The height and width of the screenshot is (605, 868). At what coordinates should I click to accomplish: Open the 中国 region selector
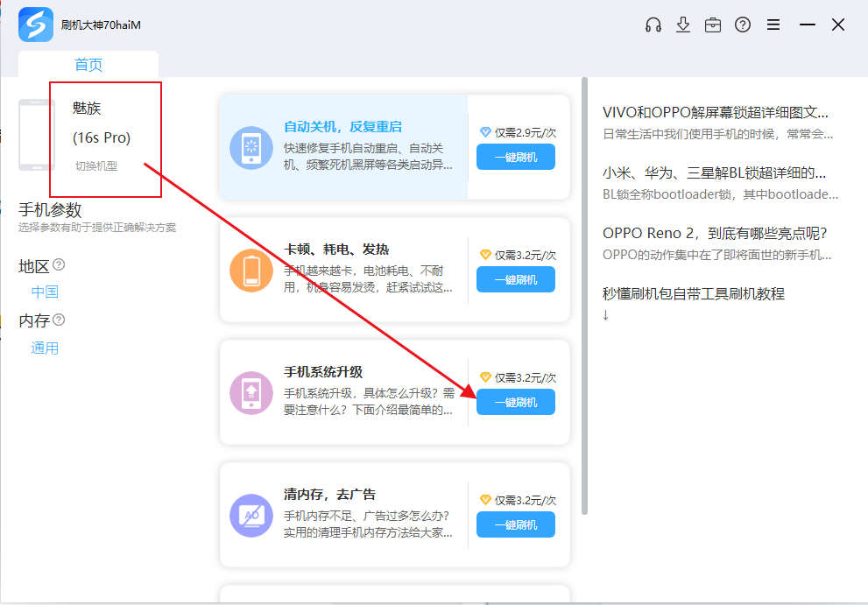[x=45, y=292]
